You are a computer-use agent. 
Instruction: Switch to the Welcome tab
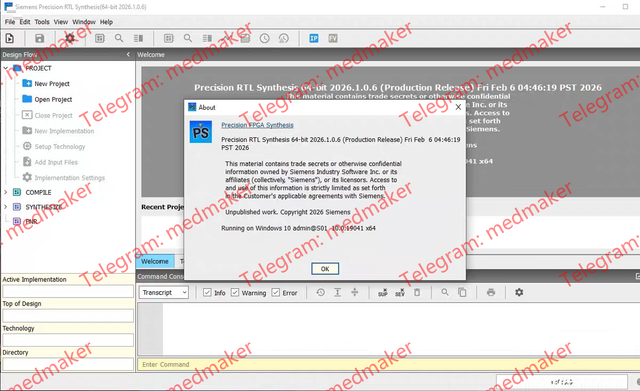[155, 261]
